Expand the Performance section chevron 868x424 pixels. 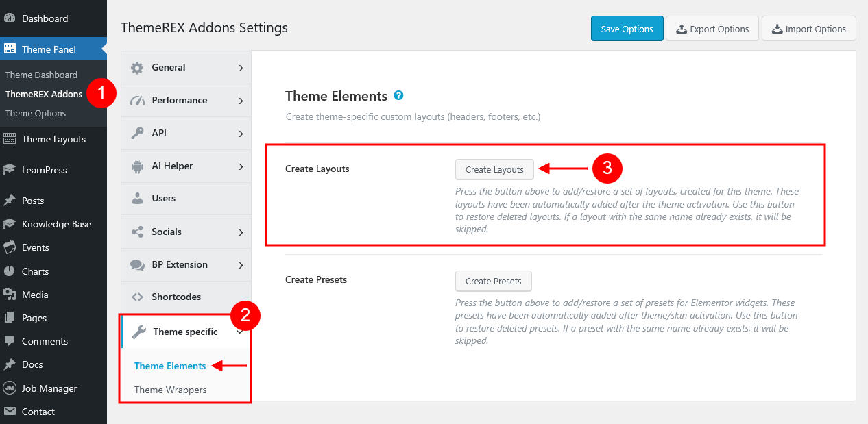tap(241, 101)
